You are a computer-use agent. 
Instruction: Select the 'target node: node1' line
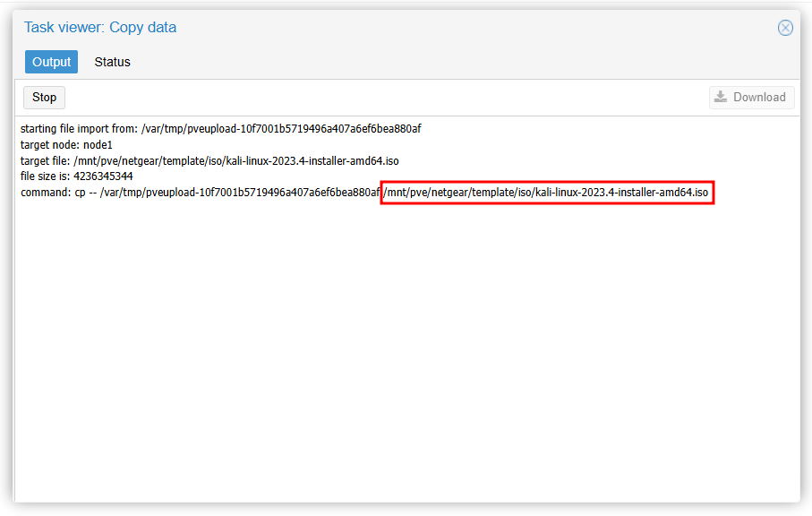click(66, 144)
